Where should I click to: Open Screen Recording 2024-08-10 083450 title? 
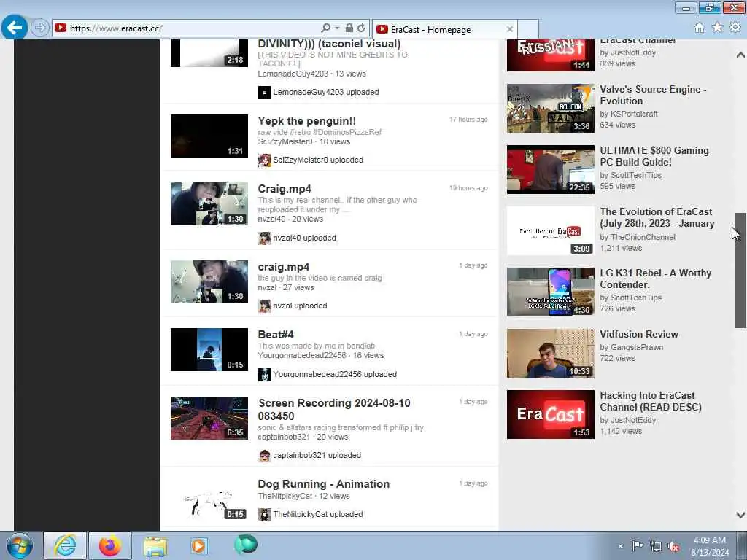click(x=334, y=410)
